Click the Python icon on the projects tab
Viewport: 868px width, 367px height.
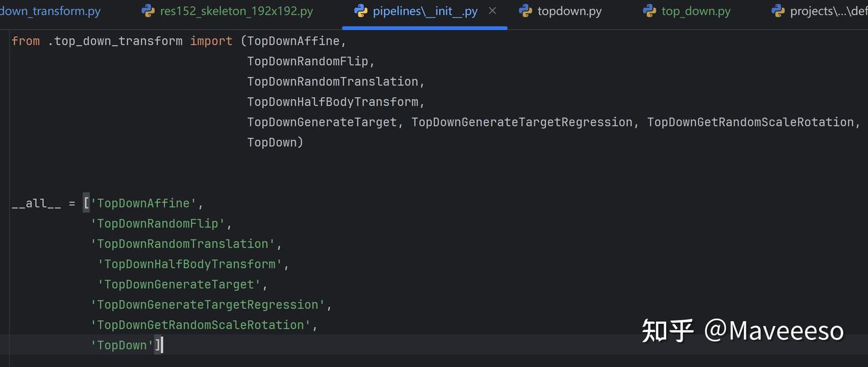click(x=778, y=10)
